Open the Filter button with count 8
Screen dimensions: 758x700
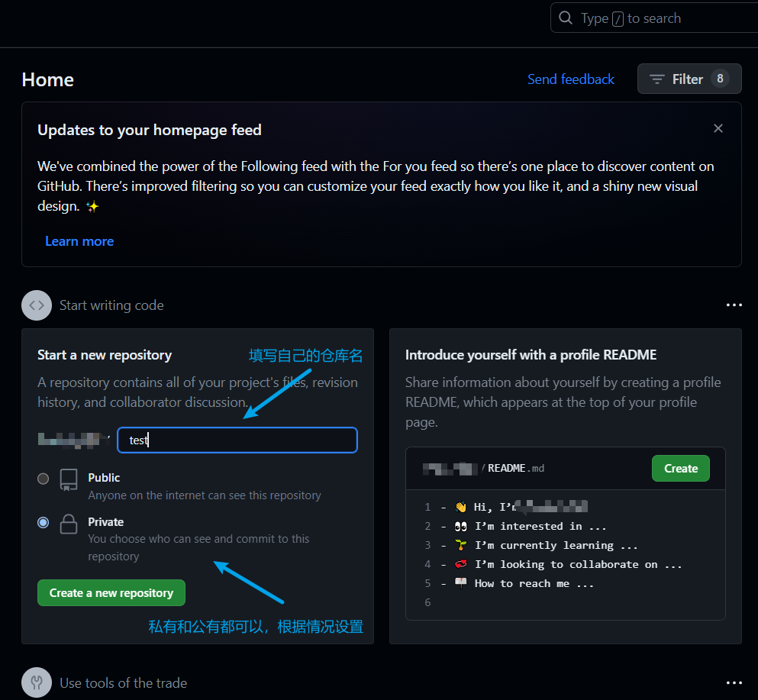689,79
